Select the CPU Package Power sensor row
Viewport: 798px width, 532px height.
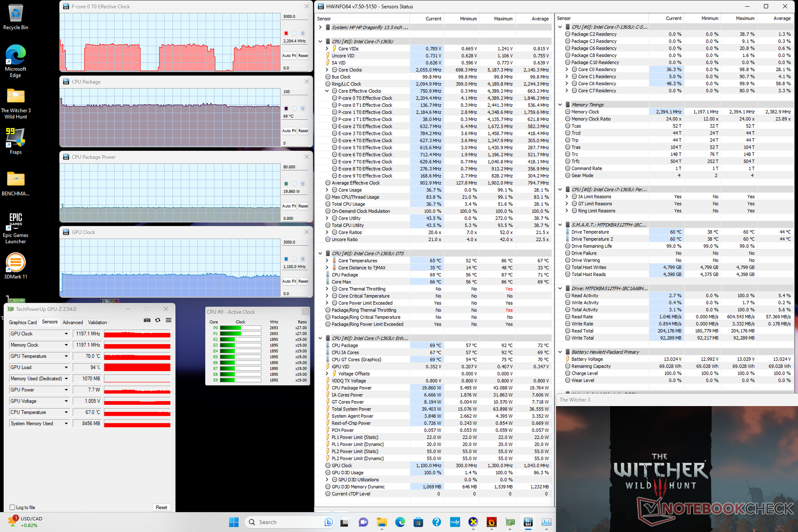click(x=434, y=388)
